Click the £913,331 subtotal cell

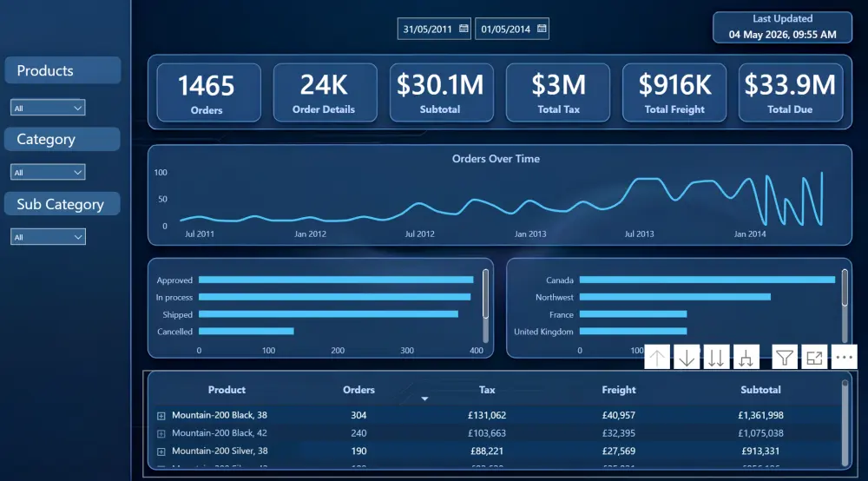[760, 451]
